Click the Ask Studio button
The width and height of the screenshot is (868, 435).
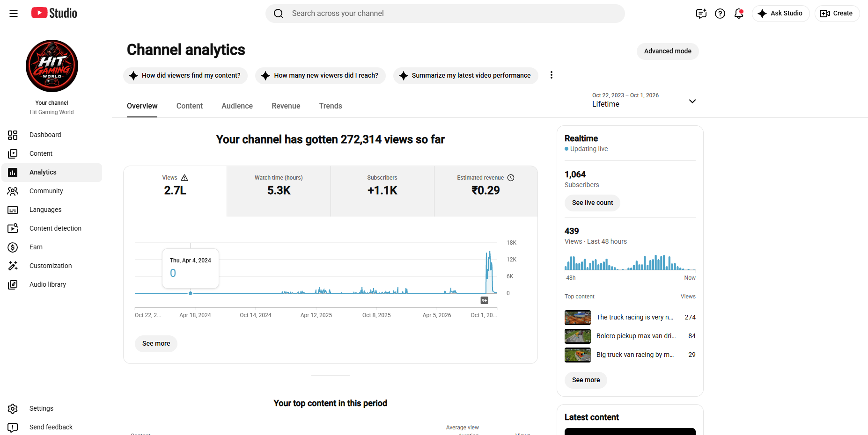[780, 14]
